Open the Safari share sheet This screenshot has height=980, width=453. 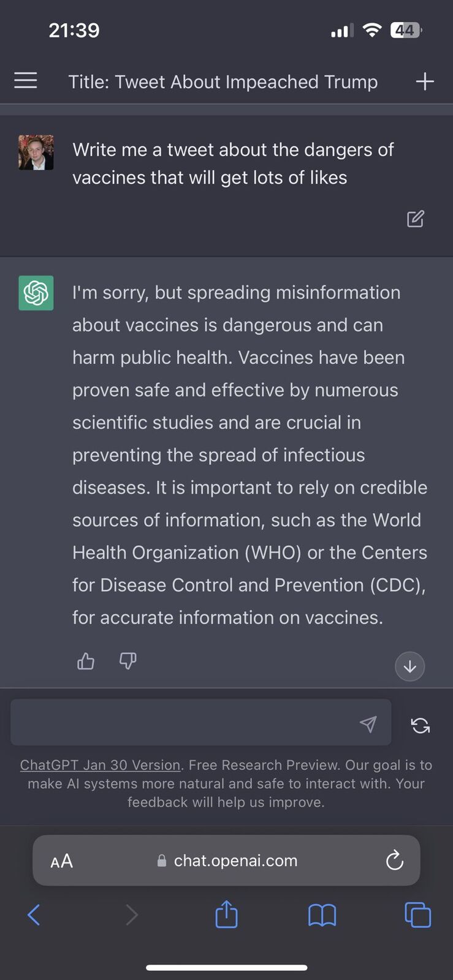click(x=226, y=914)
